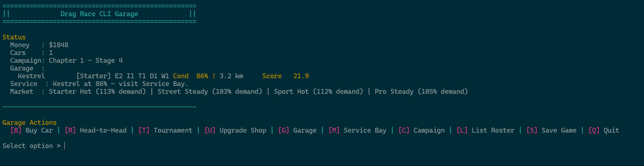Select the [C] Campaign option
Screen dimensions: 644x166
(421, 130)
